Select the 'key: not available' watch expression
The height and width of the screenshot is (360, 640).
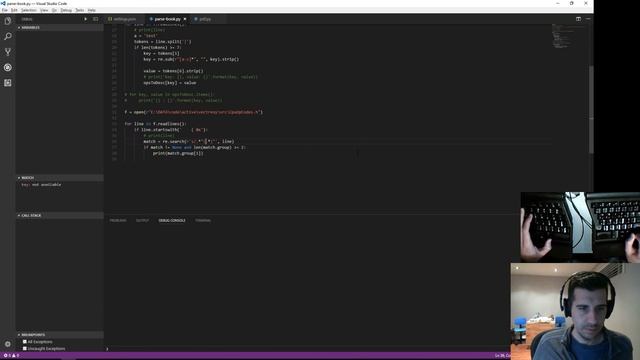click(x=41, y=184)
